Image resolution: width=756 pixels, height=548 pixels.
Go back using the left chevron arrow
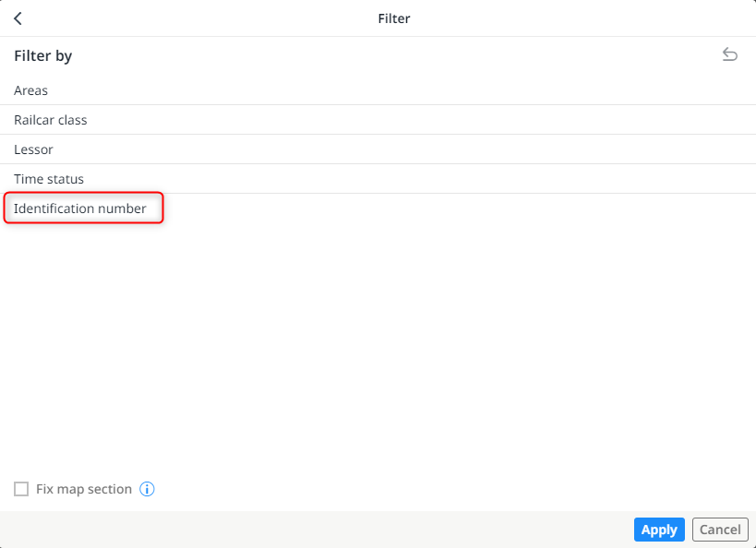[x=18, y=18]
